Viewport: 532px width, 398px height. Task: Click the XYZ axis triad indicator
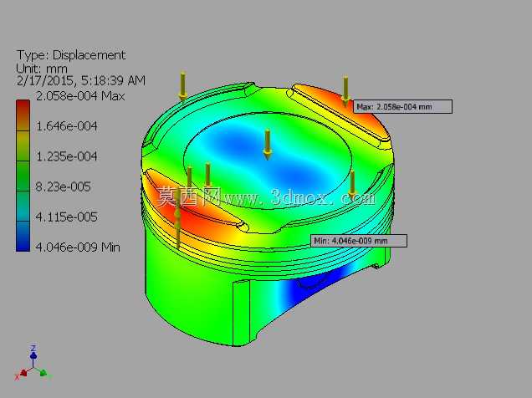[x=33, y=364]
